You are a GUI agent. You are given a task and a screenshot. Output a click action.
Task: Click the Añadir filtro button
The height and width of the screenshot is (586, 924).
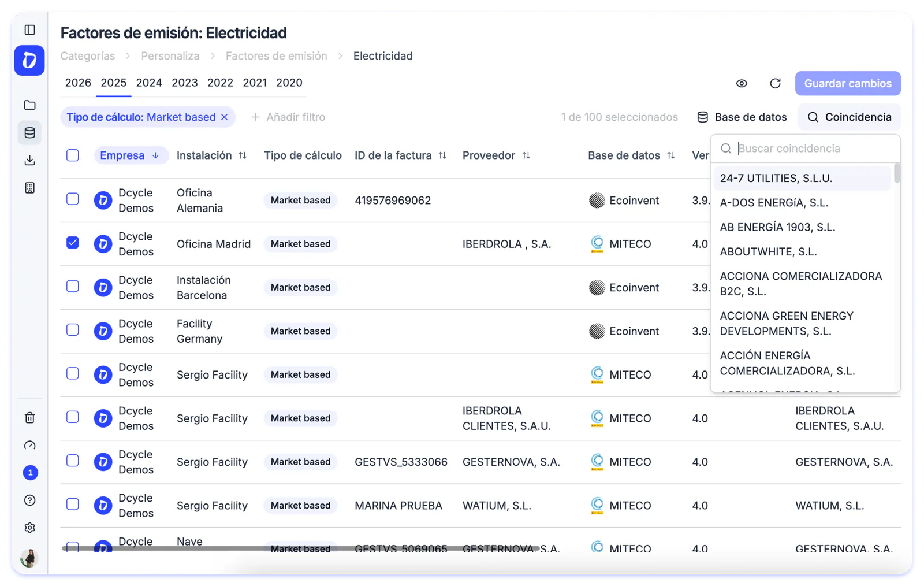288,117
